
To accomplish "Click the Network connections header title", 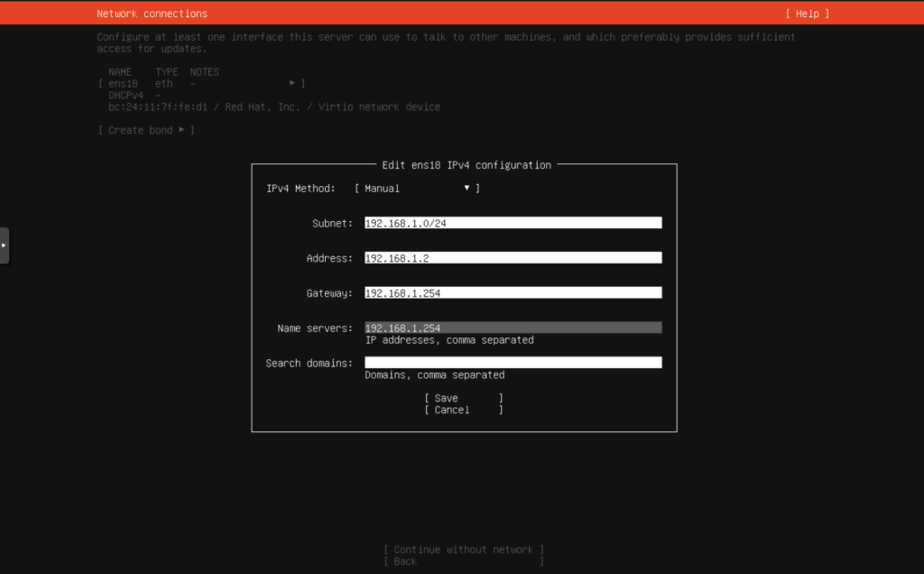I will click(152, 14).
